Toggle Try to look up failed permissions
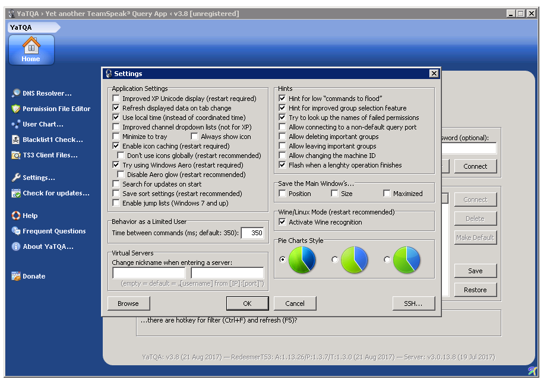Image resolution: width=550 pixels, height=392 pixels. click(x=282, y=118)
